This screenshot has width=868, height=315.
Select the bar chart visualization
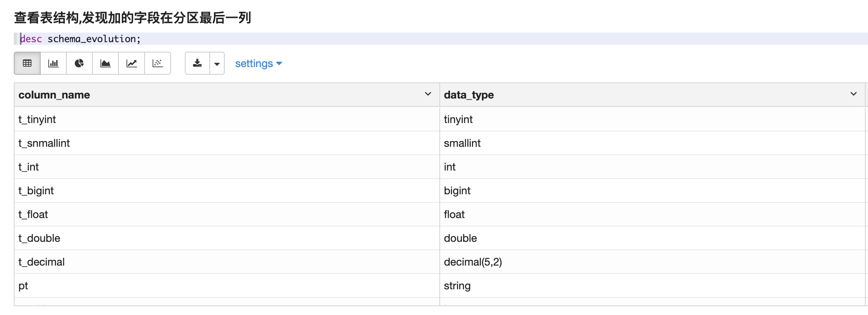(x=53, y=63)
